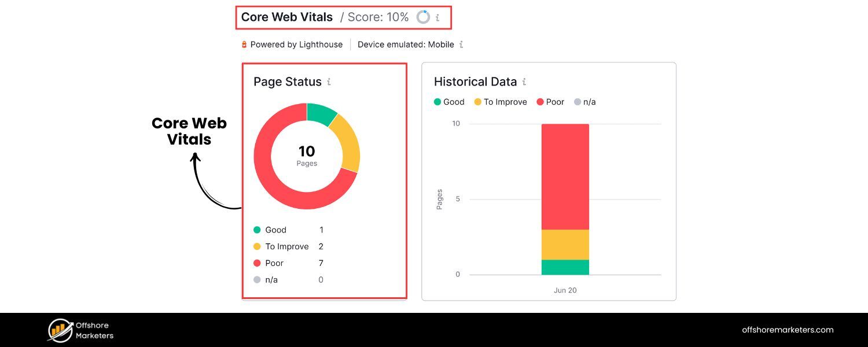Click the red Poor dot in Page Status legend

click(258, 263)
